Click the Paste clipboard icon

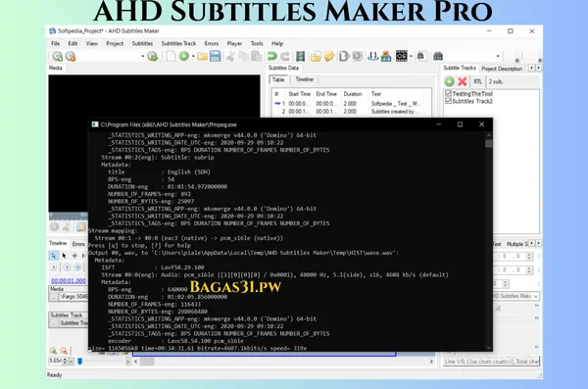click(257, 56)
